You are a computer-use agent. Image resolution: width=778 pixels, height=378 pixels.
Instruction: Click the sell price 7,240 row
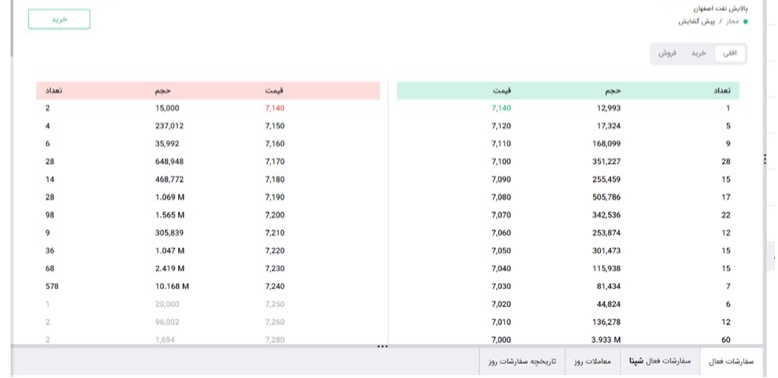click(208, 286)
